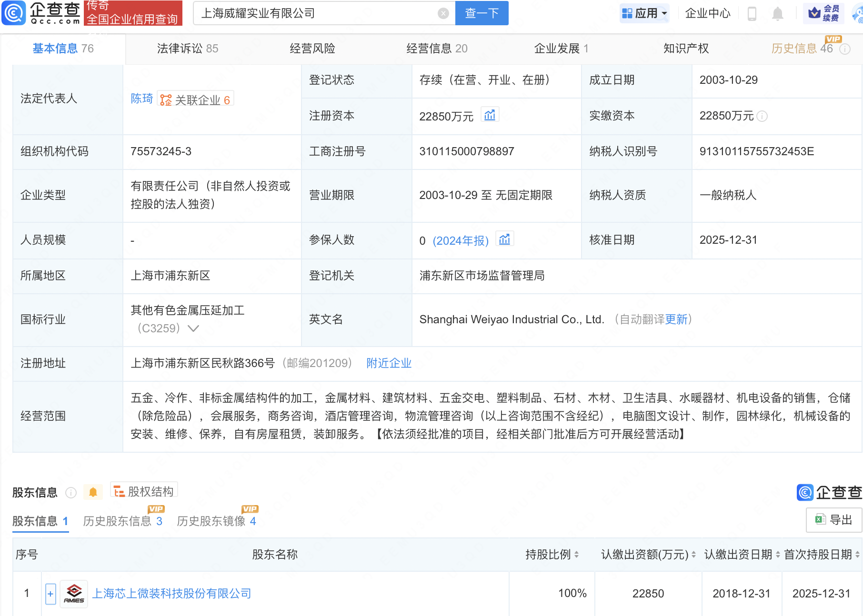Click the 关联企业 graph icon beside 陈琦
The image size is (863, 616).
click(x=166, y=99)
